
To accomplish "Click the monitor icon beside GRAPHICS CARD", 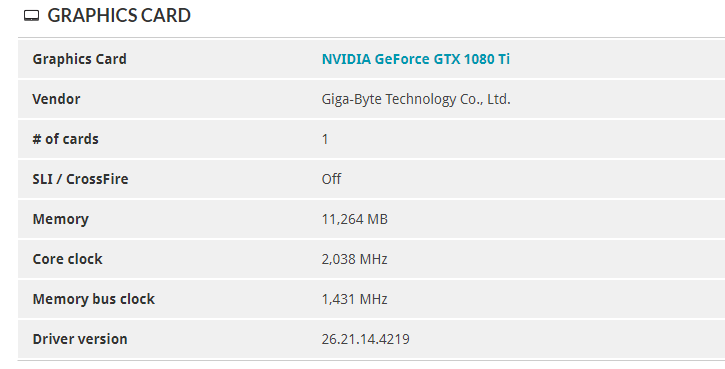I will point(31,16).
